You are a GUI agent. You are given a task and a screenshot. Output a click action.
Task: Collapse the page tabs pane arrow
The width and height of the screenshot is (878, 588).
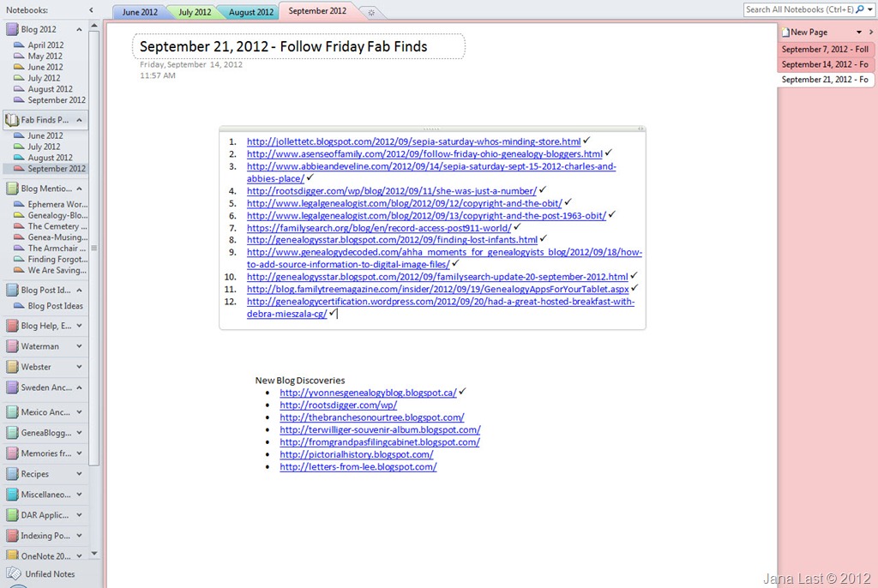coord(871,32)
